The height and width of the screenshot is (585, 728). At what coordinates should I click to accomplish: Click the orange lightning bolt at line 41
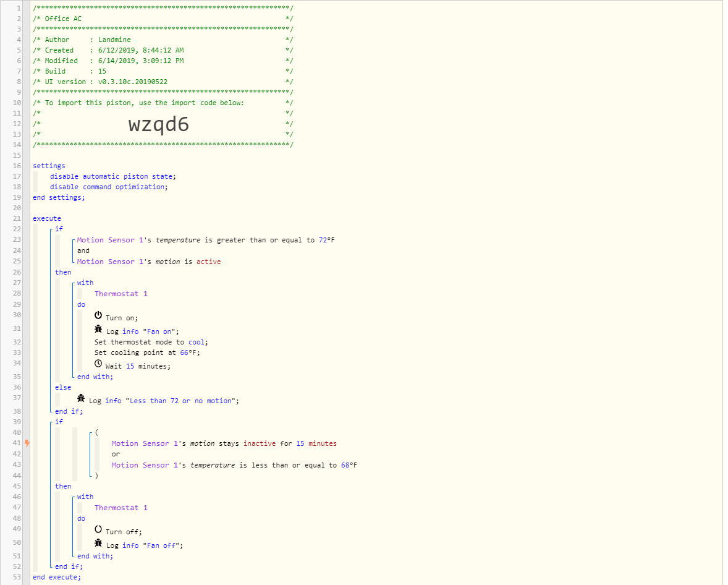pyautogui.click(x=27, y=443)
